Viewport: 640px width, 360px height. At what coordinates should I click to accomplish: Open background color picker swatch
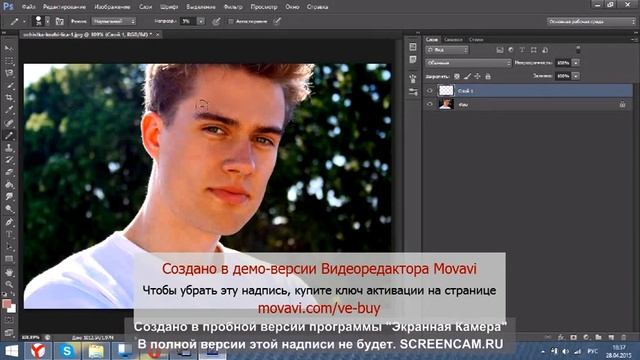click(x=12, y=309)
